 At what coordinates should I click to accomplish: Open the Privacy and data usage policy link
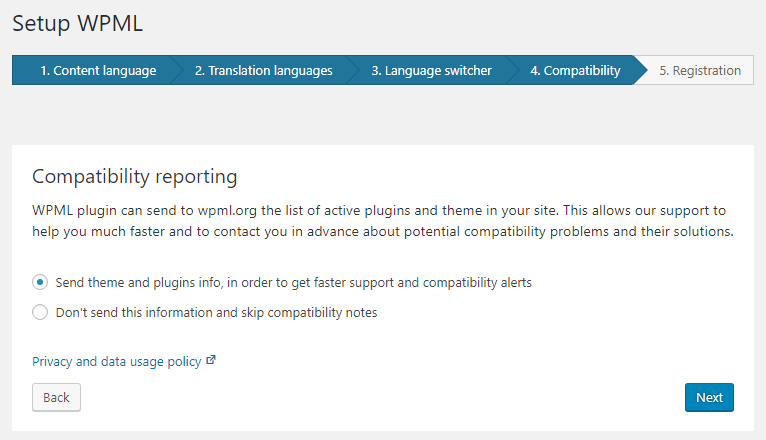[117, 361]
